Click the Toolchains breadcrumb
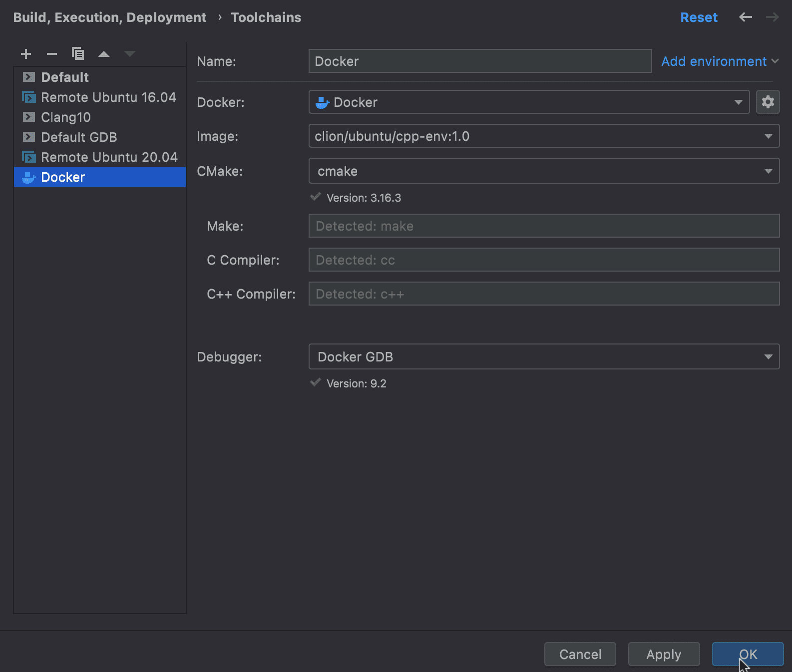This screenshot has height=672, width=792. click(266, 17)
